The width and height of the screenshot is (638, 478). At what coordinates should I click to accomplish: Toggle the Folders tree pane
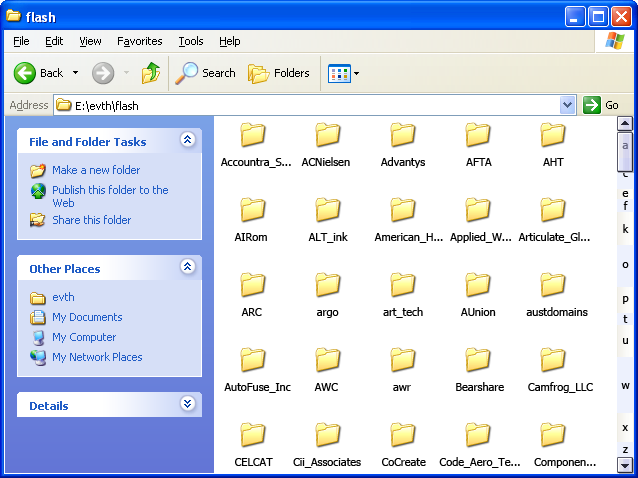279,73
